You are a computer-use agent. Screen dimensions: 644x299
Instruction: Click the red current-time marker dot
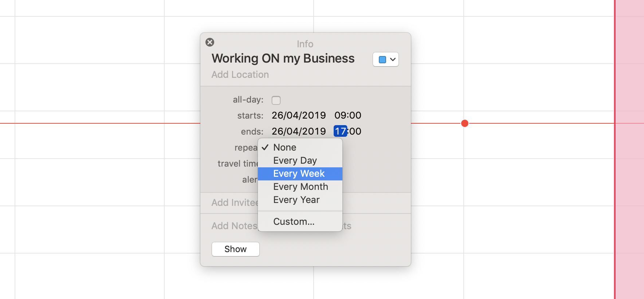pos(465,123)
